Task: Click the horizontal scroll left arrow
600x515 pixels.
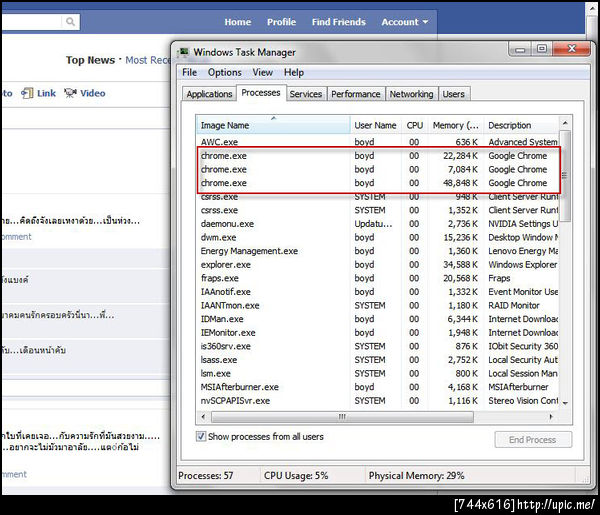Action: (x=203, y=417)
